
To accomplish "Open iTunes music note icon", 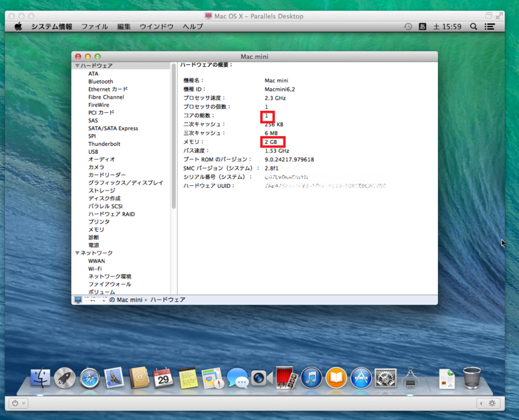I will [x=311, y=378].
